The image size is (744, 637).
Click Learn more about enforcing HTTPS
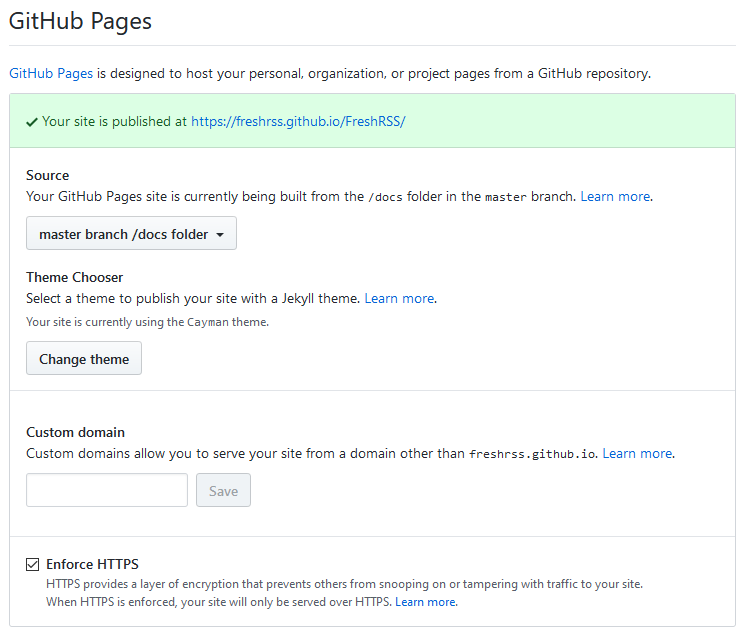point(425,602)
